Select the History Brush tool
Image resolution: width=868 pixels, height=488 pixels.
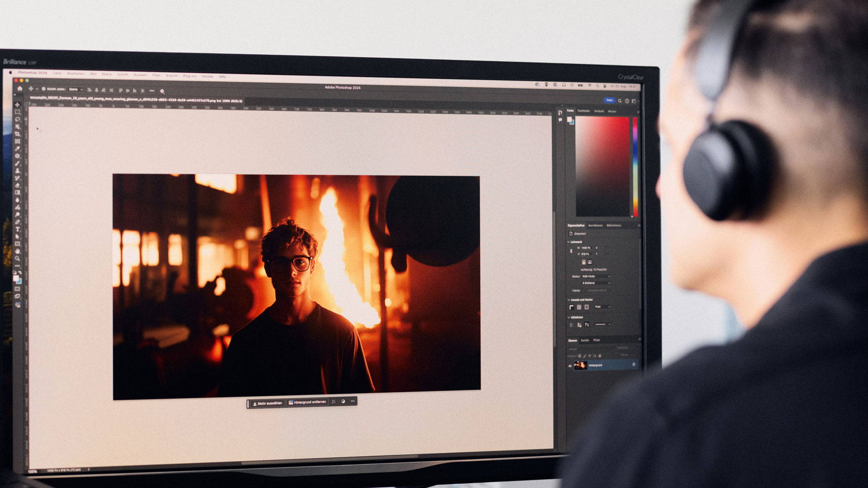tap(17, 178)
